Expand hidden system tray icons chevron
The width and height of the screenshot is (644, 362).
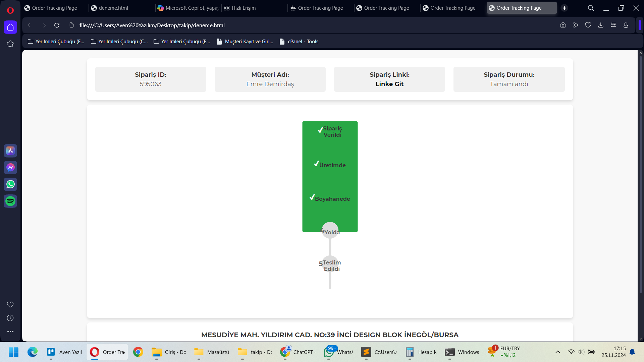coord(557,352)
